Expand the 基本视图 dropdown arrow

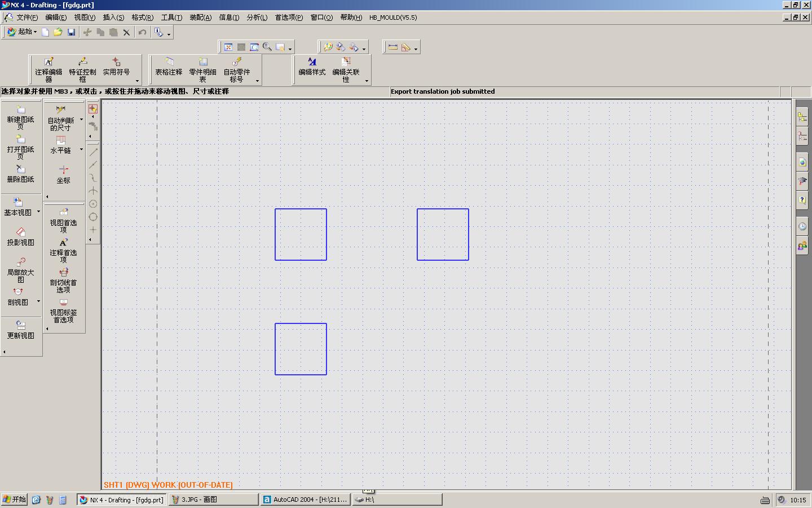38,212
